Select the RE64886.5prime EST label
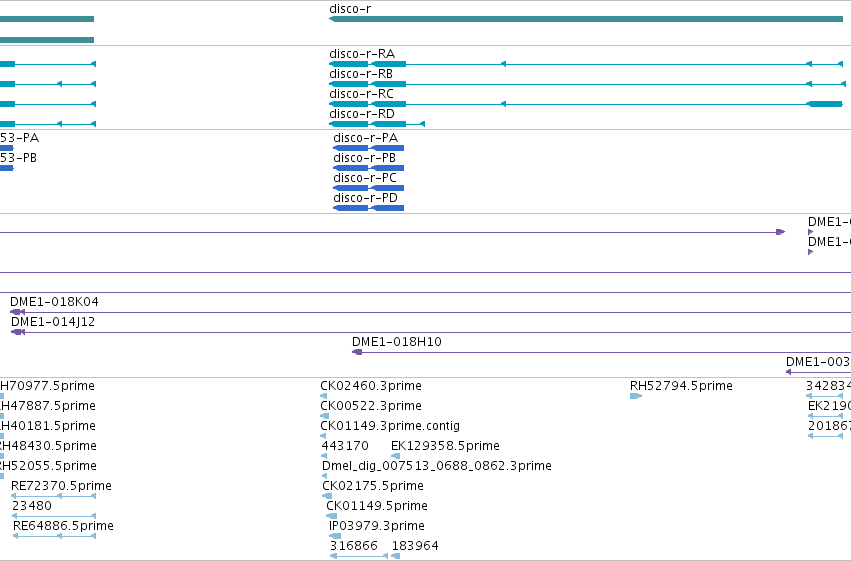Screen dimensions: 851x561 click(63, 526)
